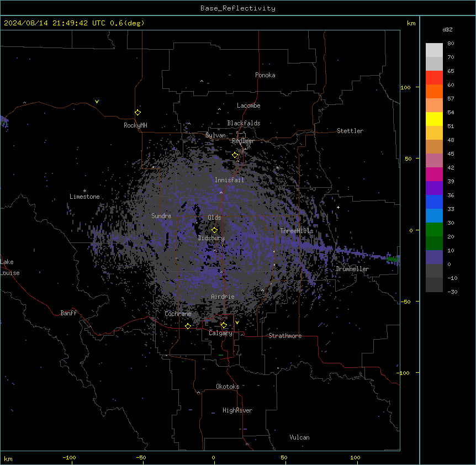
Task: Select the Olds label
Action: click(214, 218)
